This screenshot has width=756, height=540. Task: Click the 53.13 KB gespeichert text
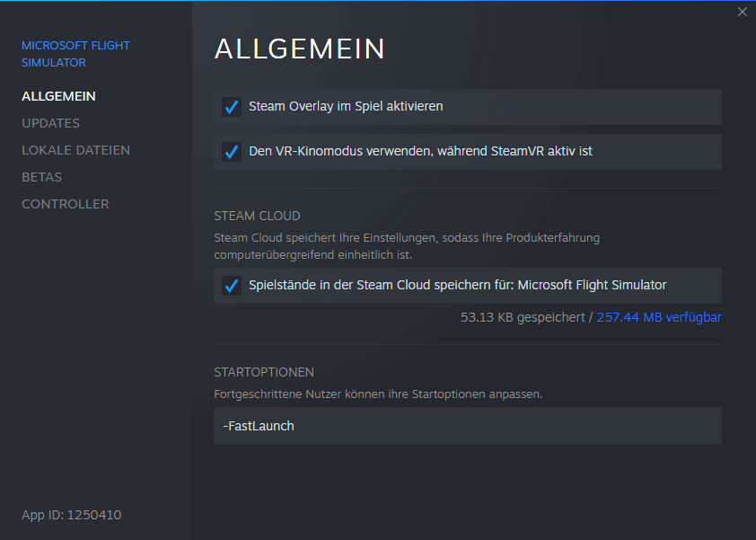pyautogui.click(x=522, y=317)
